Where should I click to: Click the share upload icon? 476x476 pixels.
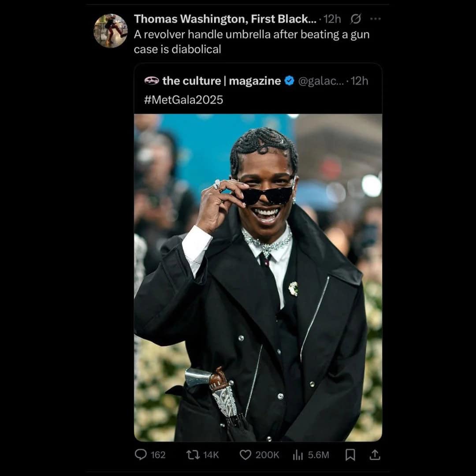(375, 454)
